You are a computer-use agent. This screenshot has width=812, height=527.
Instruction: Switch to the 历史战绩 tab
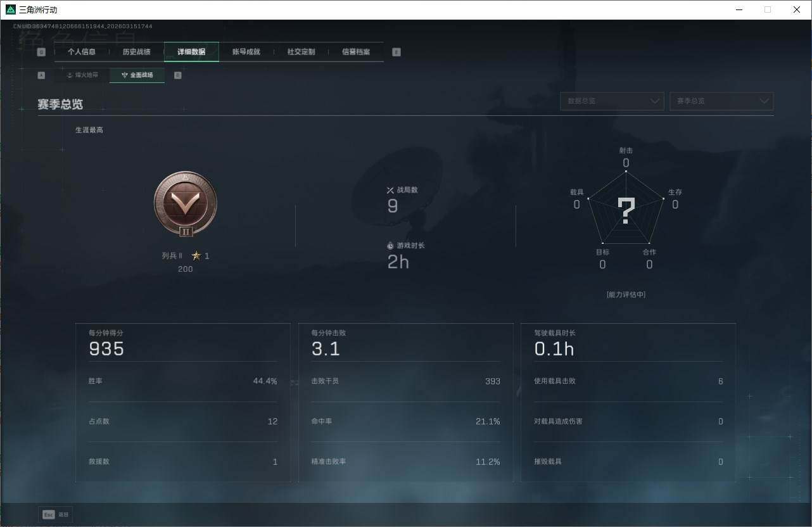[137, 52]
